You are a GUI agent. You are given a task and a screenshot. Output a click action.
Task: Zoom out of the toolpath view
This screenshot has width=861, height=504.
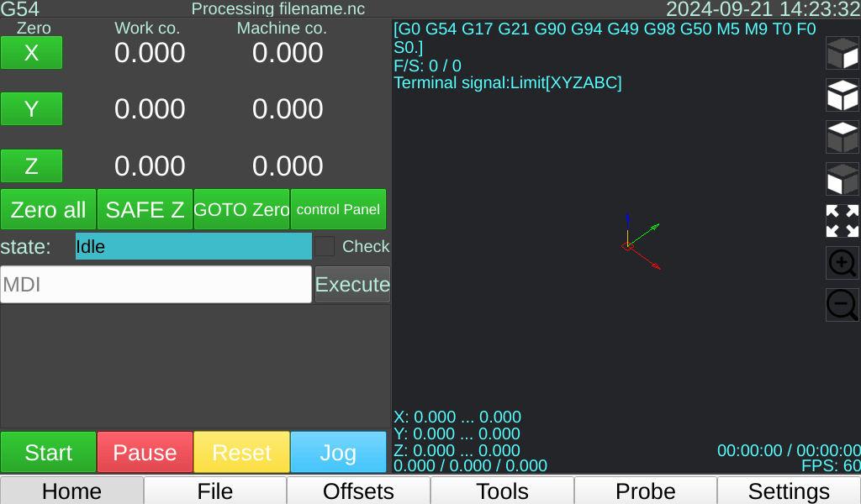click(x=842, y=304)
